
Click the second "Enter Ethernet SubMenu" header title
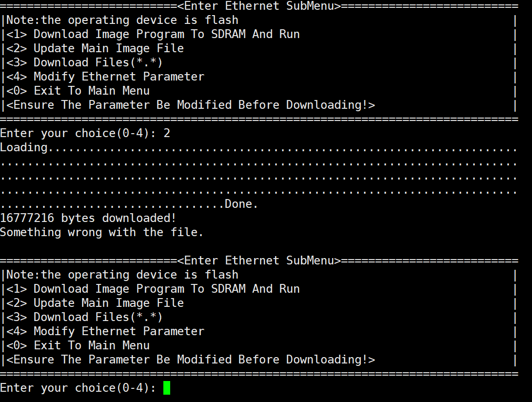coord(258,261)
